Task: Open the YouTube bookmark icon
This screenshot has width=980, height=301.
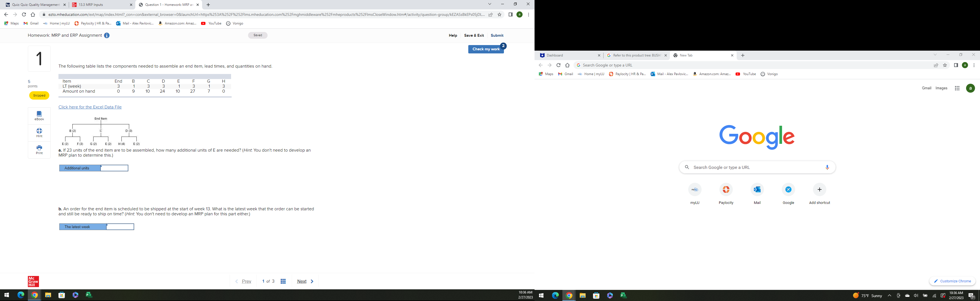Action: (204, 23)
